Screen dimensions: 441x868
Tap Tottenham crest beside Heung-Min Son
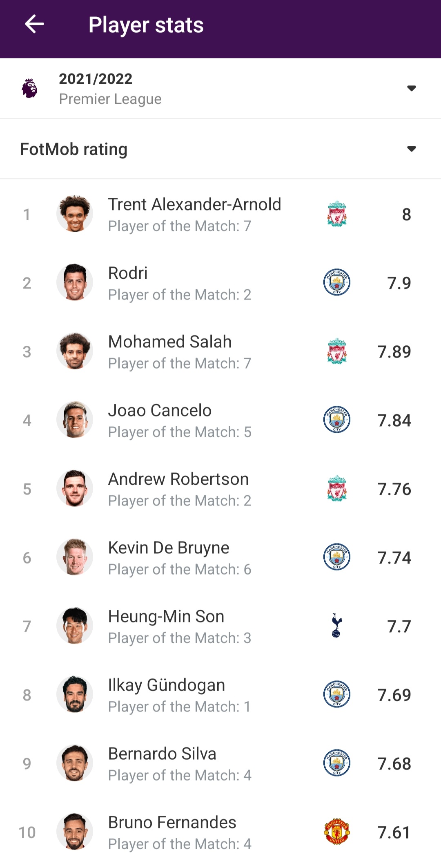coord(336,626)
